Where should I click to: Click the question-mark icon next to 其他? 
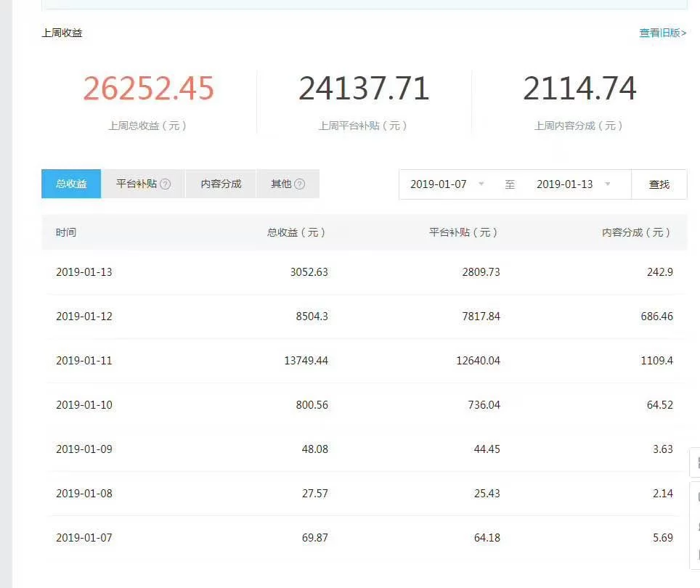pos(299,184)
